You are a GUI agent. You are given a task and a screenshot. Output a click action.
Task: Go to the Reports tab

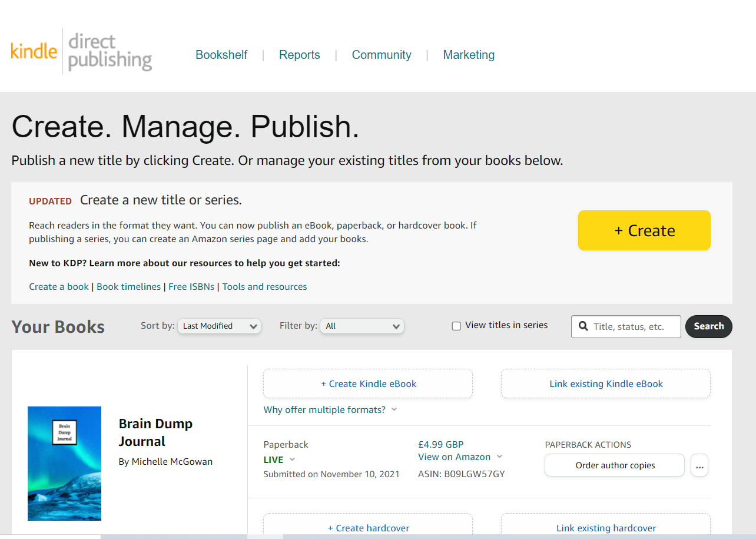(x=300, y=55)
